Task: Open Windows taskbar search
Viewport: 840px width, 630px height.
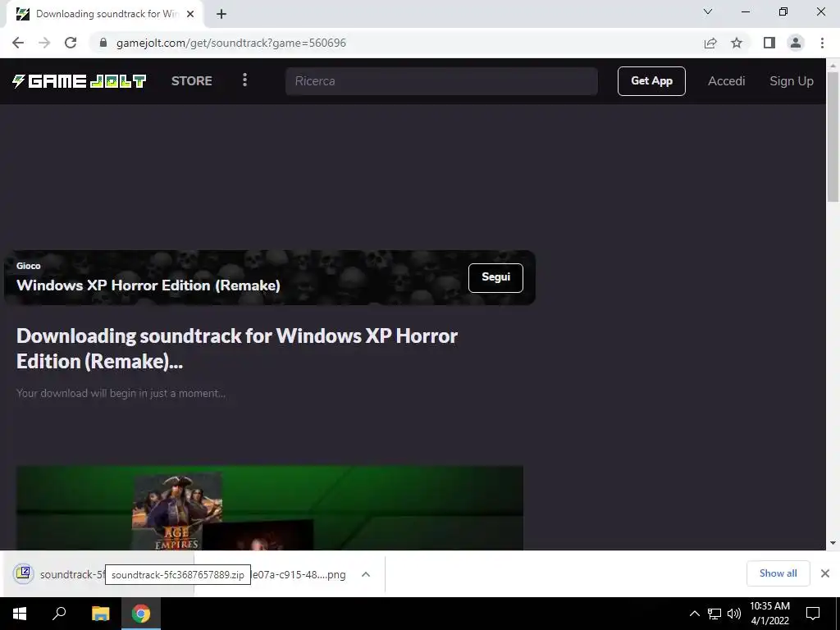Action: tap(59, 614)
